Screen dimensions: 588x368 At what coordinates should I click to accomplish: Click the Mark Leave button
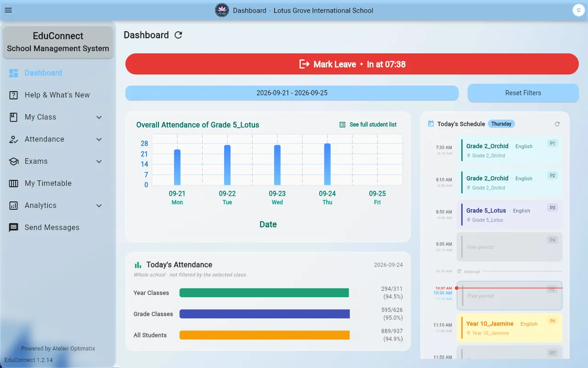(352, 64)
